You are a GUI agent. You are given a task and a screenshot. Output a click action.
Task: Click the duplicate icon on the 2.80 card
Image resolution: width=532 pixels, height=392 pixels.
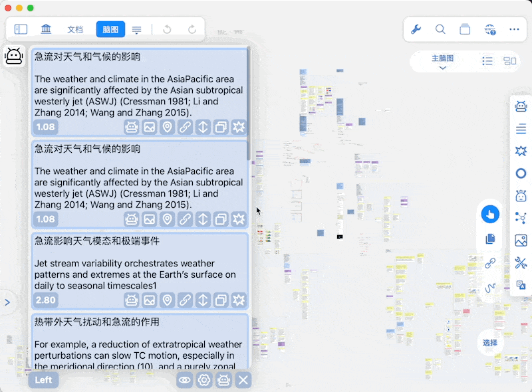221,300
